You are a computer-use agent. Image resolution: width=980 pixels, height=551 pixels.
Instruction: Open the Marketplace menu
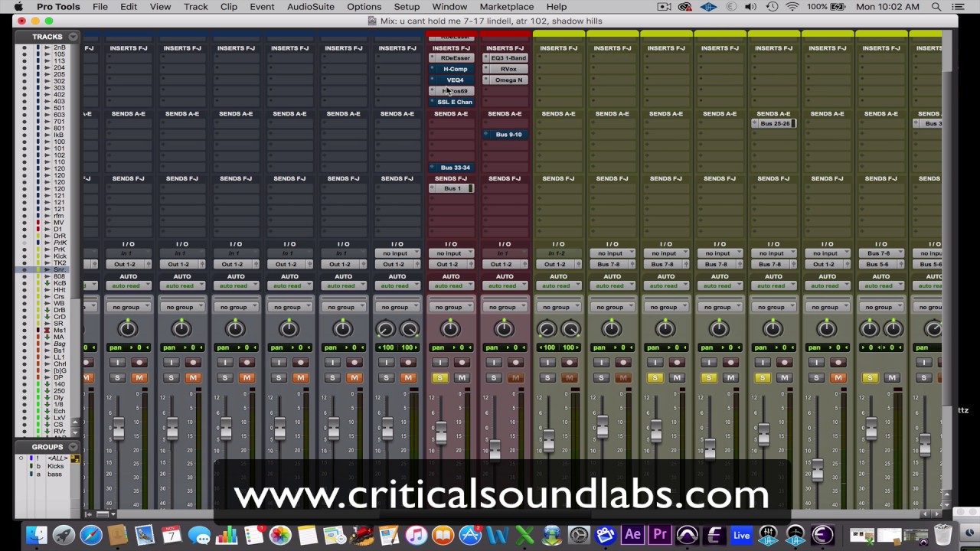click(507, 7)
